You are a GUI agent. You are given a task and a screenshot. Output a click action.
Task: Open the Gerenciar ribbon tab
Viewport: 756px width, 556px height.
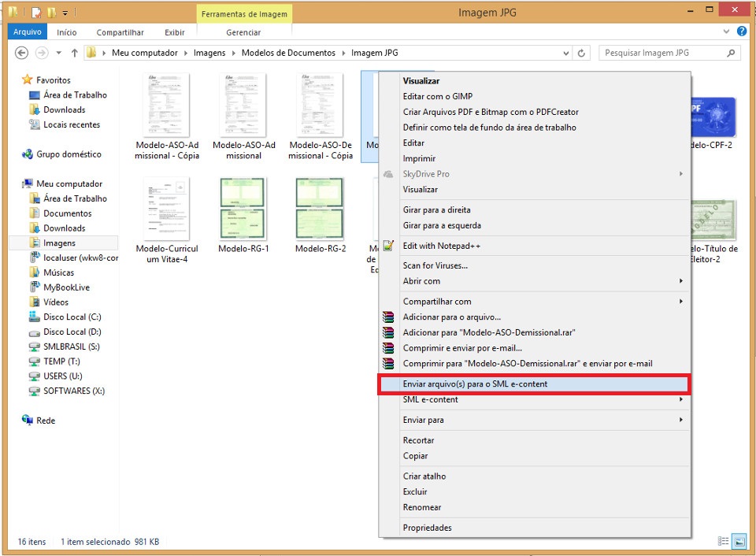pyautogui.click(x=243, y=32)
